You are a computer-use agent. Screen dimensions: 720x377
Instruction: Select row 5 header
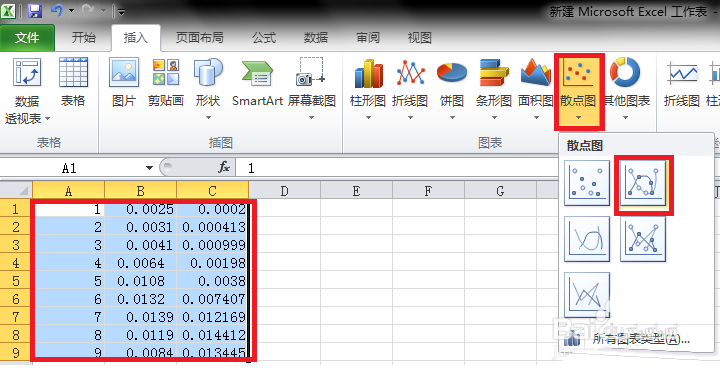(x=16, y=281)
